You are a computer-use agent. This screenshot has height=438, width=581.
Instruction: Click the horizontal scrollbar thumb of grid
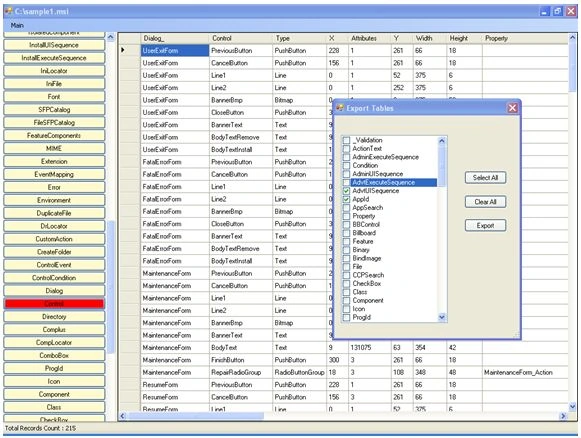(195, 416)
